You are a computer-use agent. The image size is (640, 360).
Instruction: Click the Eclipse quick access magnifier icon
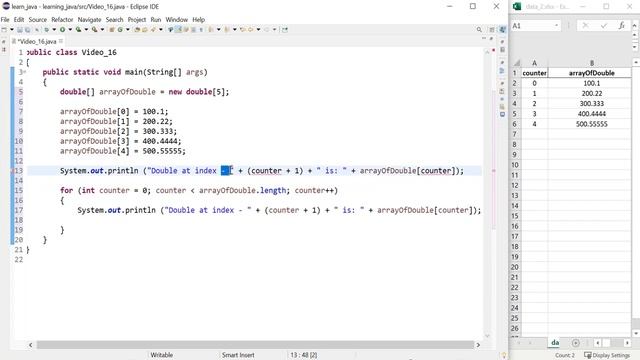click(479, 30)
